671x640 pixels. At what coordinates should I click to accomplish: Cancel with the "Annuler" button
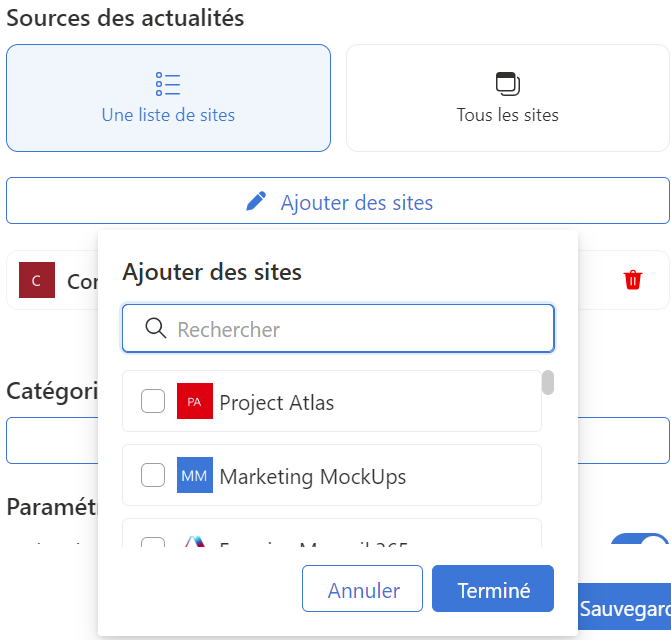pos(362,589)
